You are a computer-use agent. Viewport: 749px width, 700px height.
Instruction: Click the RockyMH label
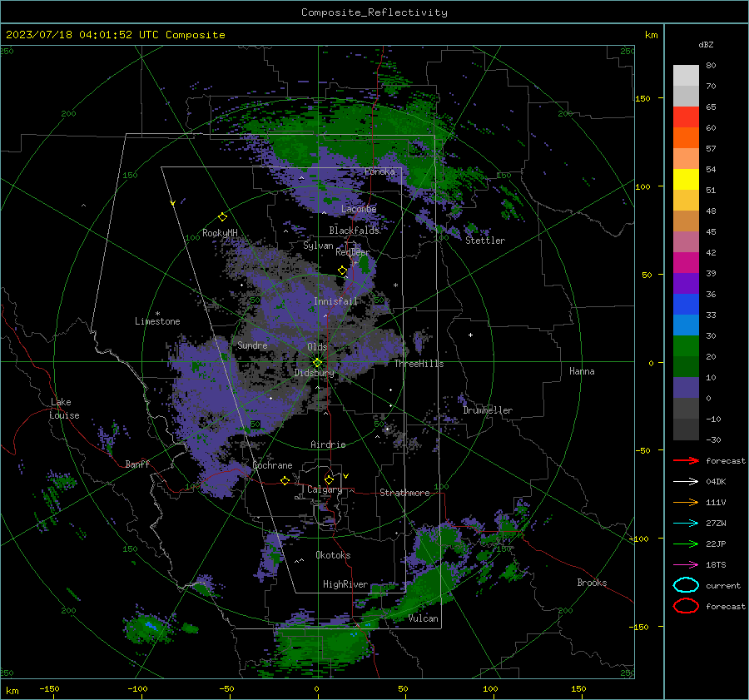tap(220, 233)
